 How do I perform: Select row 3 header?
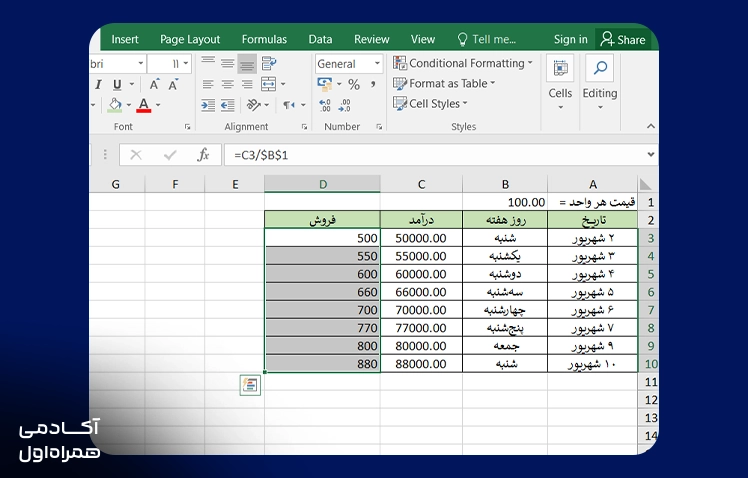[x=650, y=238]
